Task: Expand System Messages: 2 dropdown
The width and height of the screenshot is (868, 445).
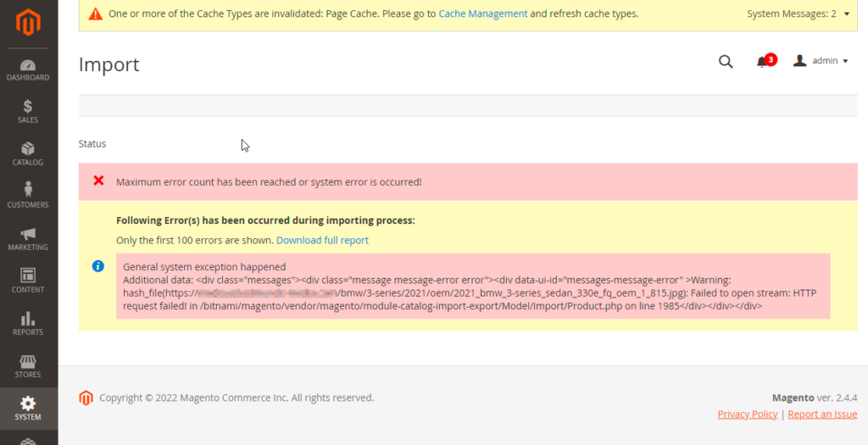Action: pos(798,14)
